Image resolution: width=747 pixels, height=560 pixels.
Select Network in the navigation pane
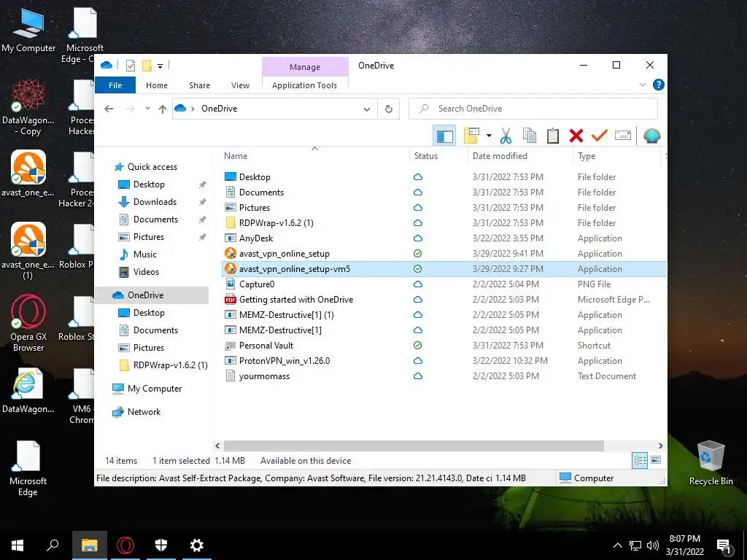point(144,412)
